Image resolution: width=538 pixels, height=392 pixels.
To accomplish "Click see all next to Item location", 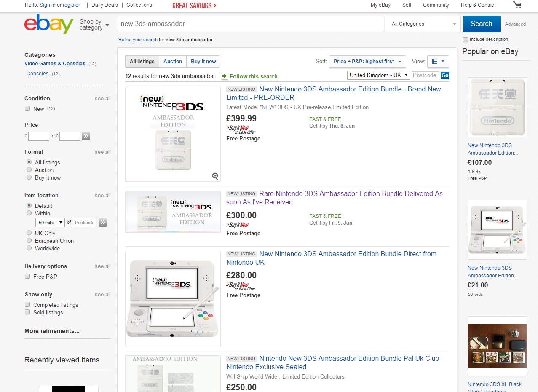I will coord(103,196).
